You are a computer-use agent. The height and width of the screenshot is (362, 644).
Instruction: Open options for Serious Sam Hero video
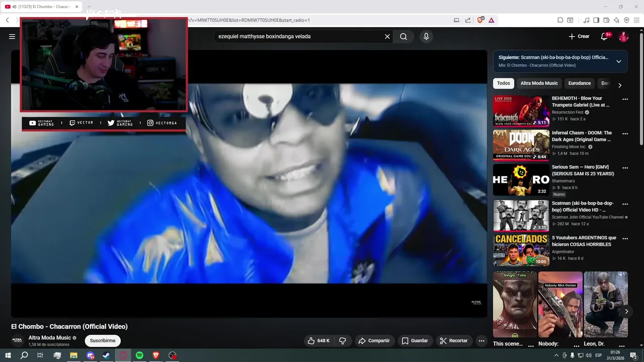[625, 168]
